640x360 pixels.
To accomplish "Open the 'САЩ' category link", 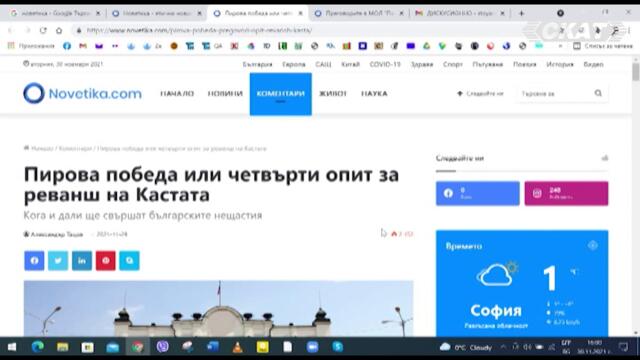I will pyautogui.click(x=323, y=64).
